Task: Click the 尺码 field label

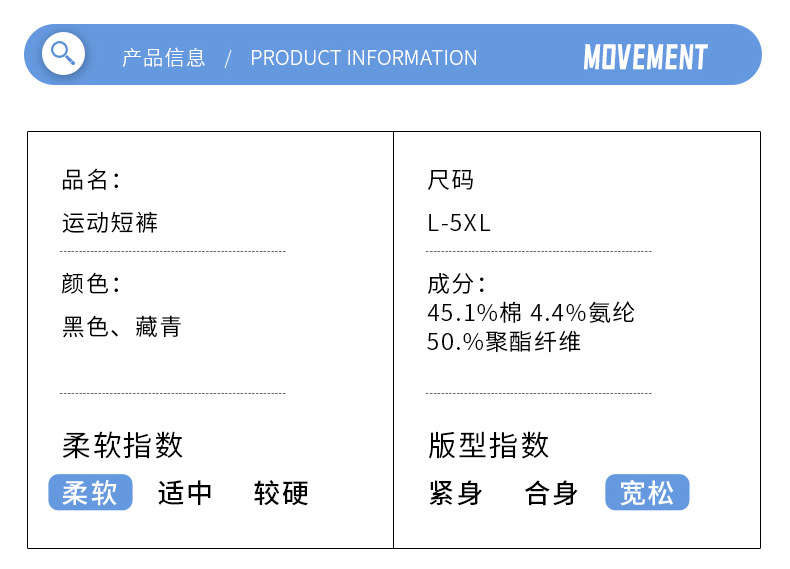Action: pyautogui.click(x=450, y=180)
